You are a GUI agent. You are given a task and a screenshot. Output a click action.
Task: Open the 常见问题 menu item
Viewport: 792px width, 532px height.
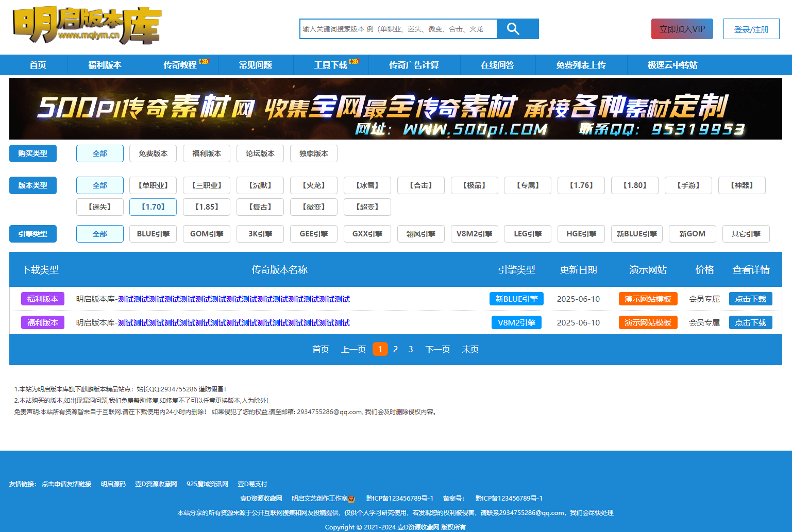pos(256,65)
